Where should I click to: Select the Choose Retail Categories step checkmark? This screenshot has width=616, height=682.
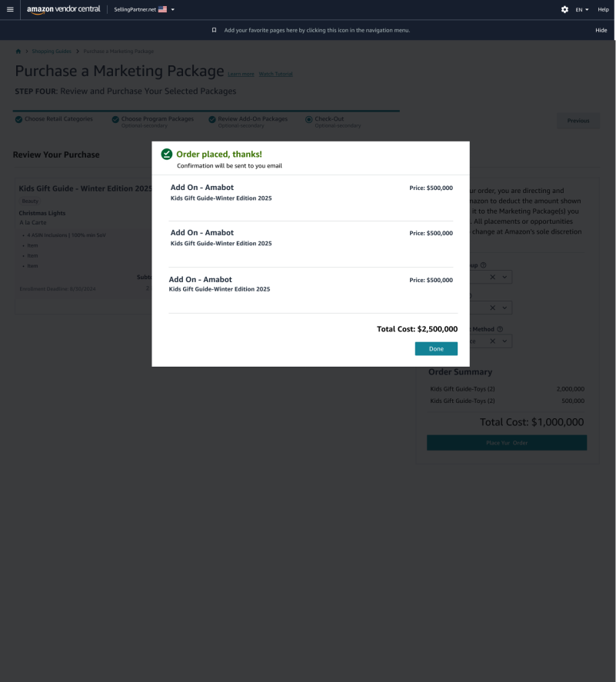pyautogui.click(x=18, y=119)
